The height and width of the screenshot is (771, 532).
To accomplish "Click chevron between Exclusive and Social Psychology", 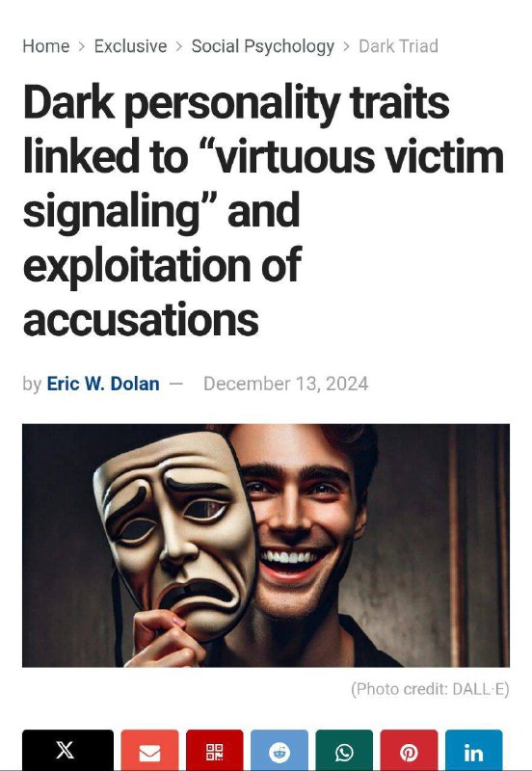I will (x=179, y=46).
